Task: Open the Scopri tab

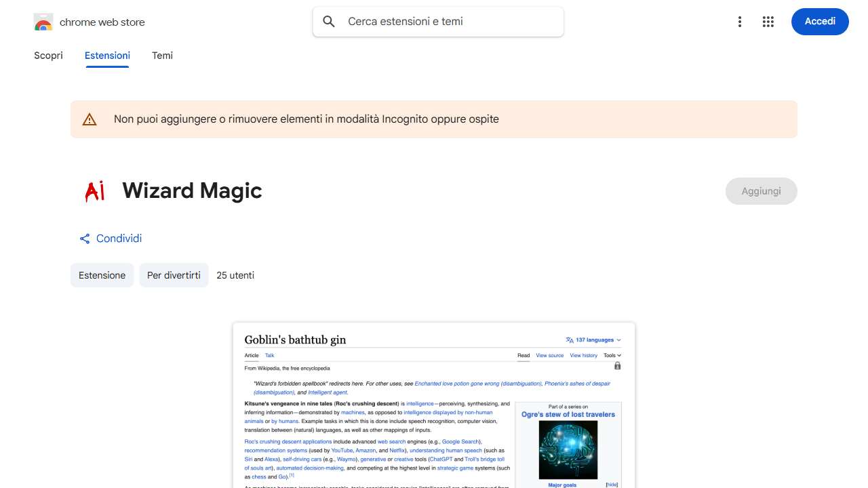Action: (x=48, y=56)
